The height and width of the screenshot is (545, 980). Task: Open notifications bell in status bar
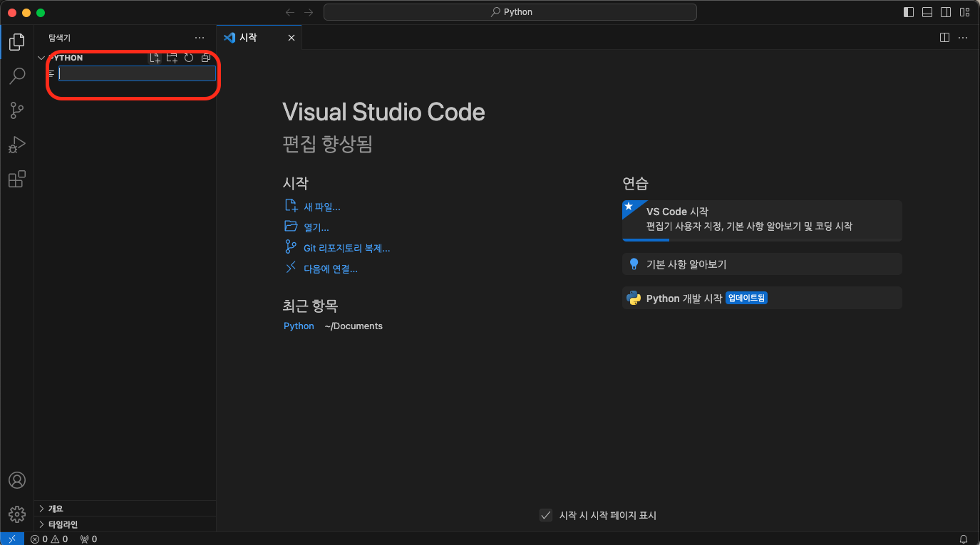964,539
